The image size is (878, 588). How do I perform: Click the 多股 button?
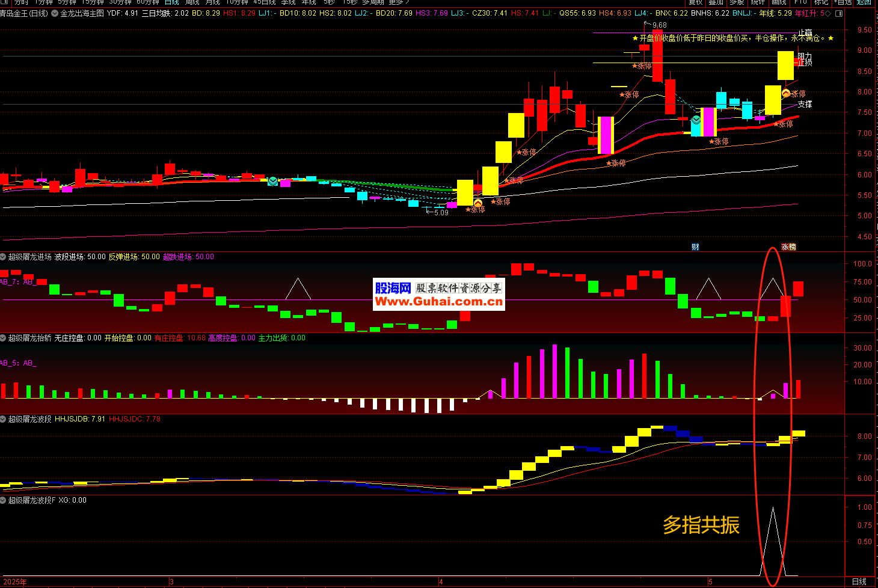(737, 2)
